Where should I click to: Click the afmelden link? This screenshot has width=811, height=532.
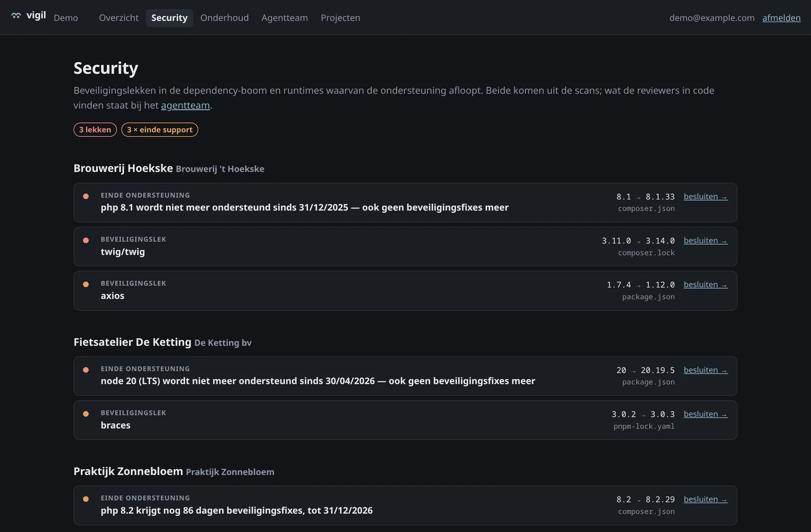pyautogui.click(x=782, y=18)
